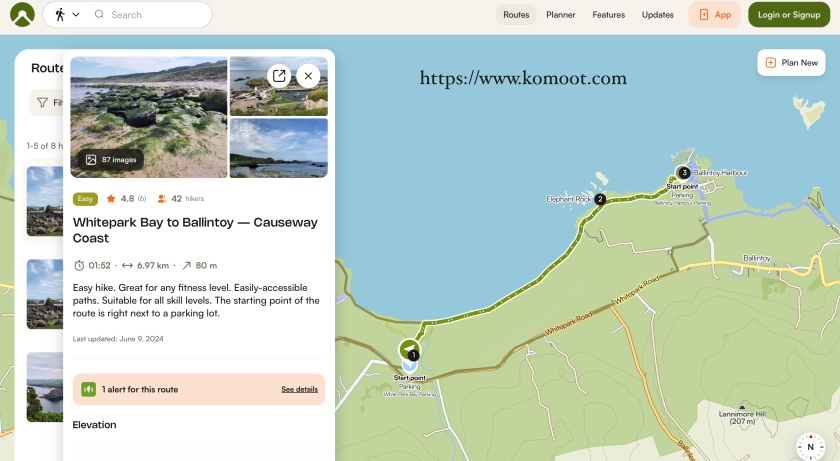The width and height of the screenshot is (840, 461).
Task: Go to the Features page
Action: (608, 15)
